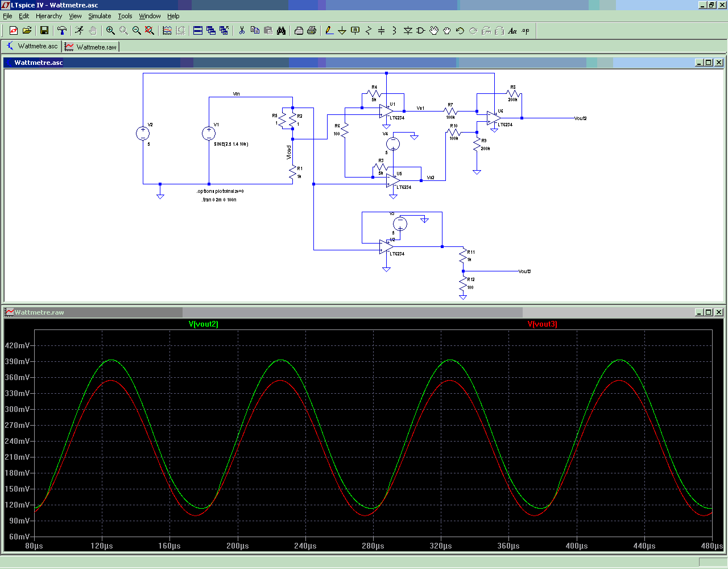Tile the windows horizontally

(198, 31)
